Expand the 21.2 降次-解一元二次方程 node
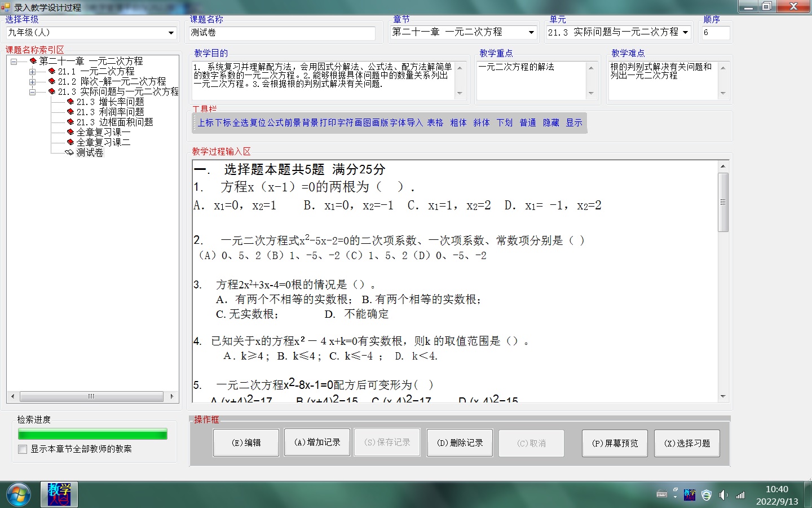812x508 pixels. coord(33,82)
